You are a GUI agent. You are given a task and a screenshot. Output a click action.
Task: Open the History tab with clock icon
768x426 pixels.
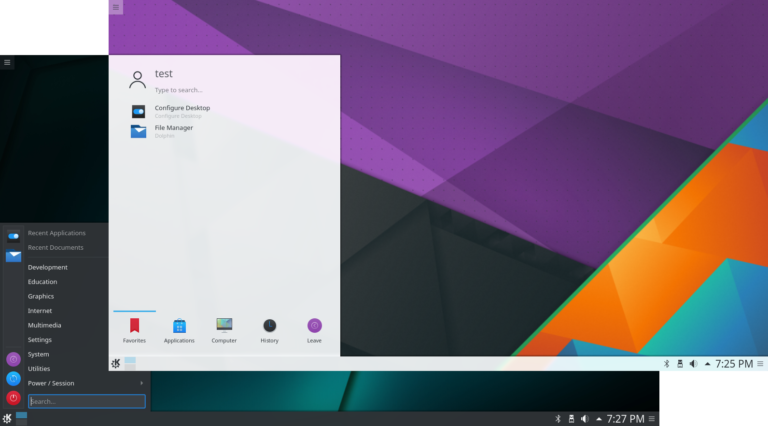pos(269,330)
